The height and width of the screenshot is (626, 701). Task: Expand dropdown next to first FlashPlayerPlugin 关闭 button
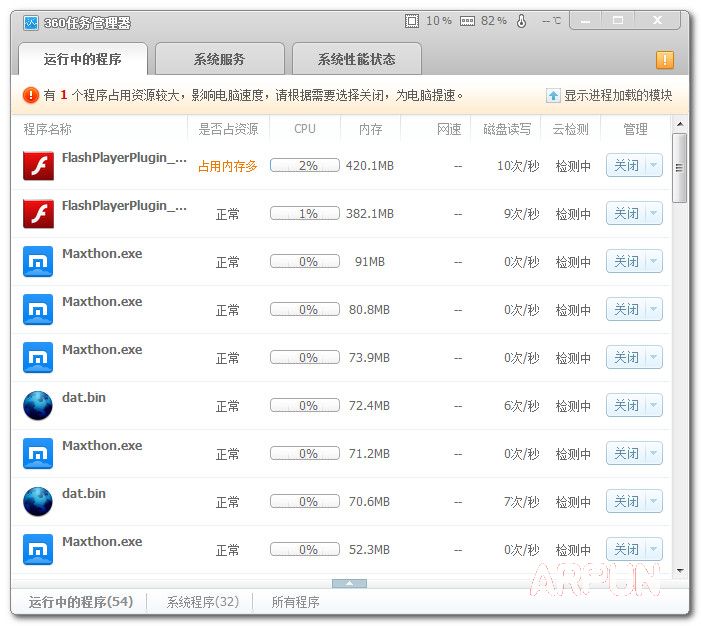[x=653, y=166]
